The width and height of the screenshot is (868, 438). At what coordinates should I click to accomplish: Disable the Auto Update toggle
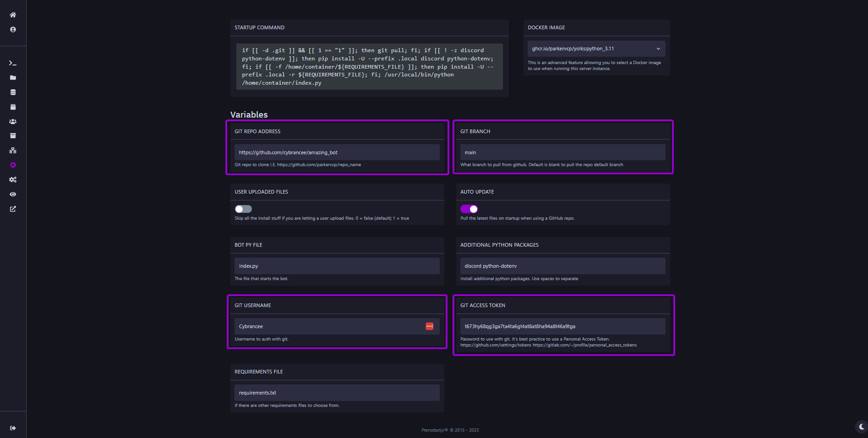[x=469, y=209]
